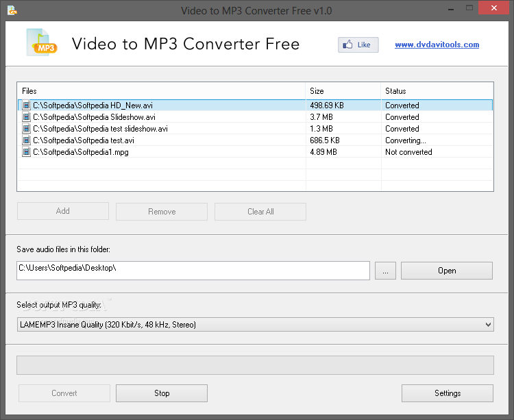Image resolution: width=514 pixels, height=420 pixels.
Task: Click film icon for Softpedia Slideshow.avi
Action: pos(26,116)
